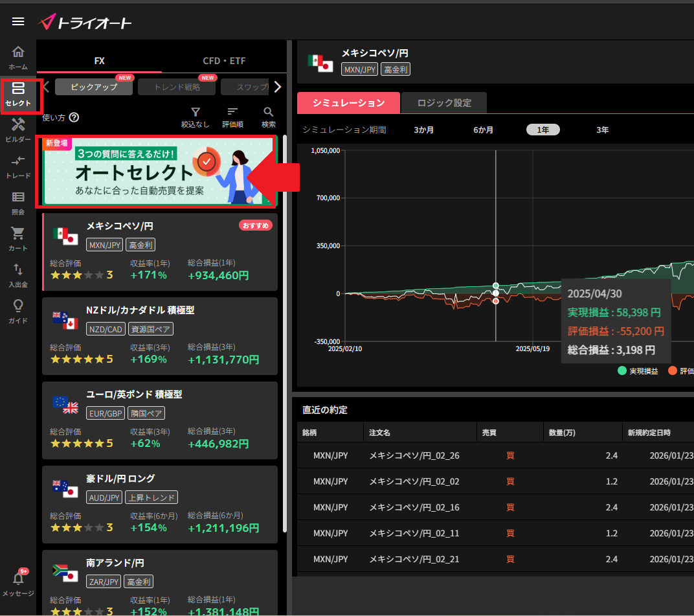Screen dimensions: 694x616
Task: Select the 3か月 simulation period
Action: click(x=424, y=130)
